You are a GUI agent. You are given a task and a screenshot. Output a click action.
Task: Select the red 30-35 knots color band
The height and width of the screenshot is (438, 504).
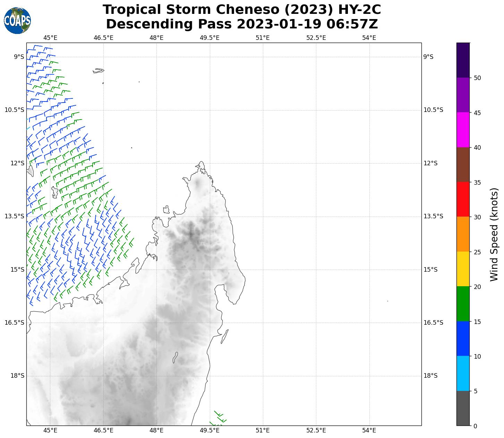(x=463, y=199)
